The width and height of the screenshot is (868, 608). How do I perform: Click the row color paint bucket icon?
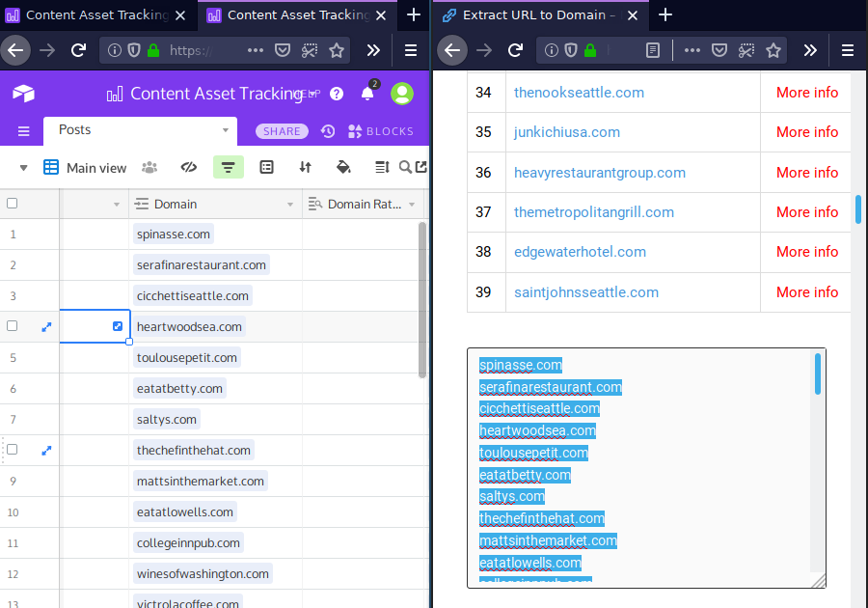[343, 167]
